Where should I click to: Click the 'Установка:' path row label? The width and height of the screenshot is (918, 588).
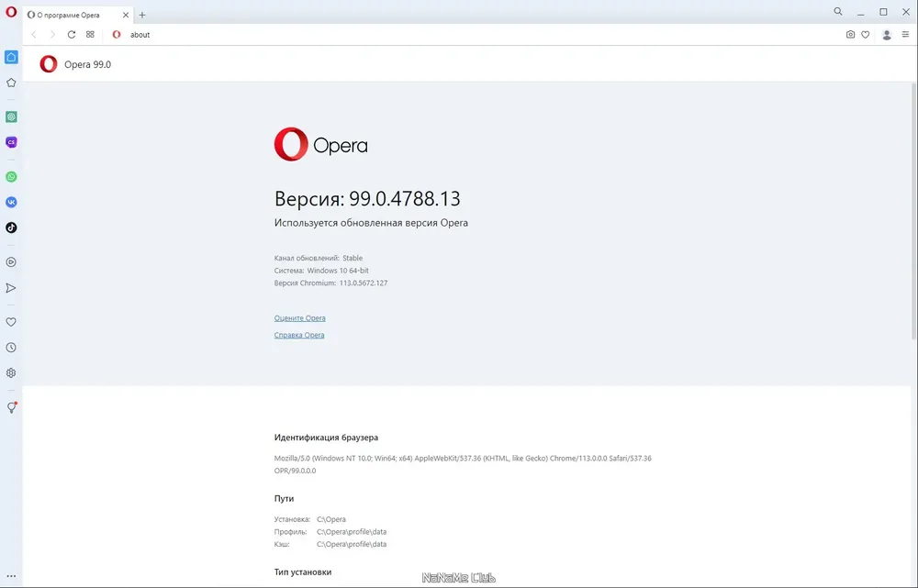pyautogui.click(x=292, y=519)
